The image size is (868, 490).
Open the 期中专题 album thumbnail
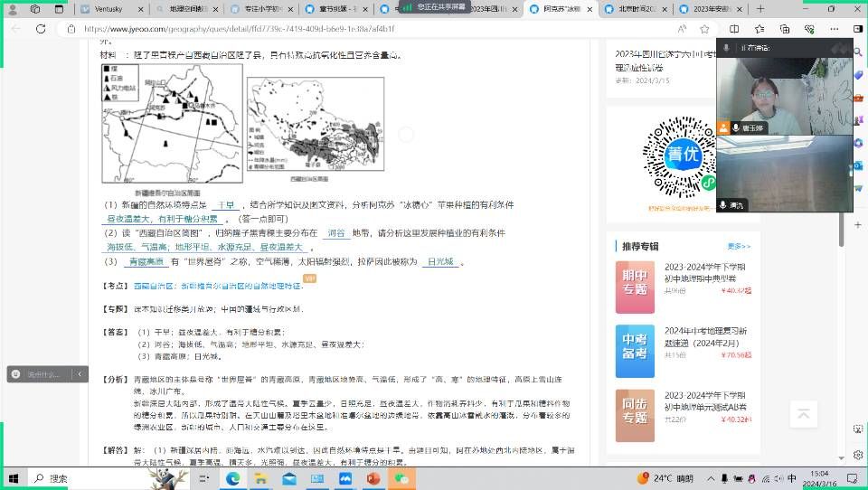[634, 282]
